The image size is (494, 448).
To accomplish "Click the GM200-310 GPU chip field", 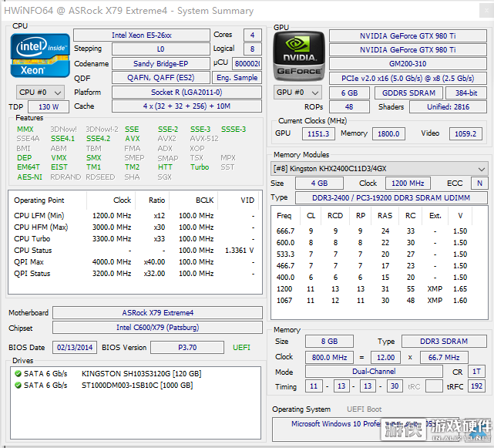I will [x=408, y=64].
